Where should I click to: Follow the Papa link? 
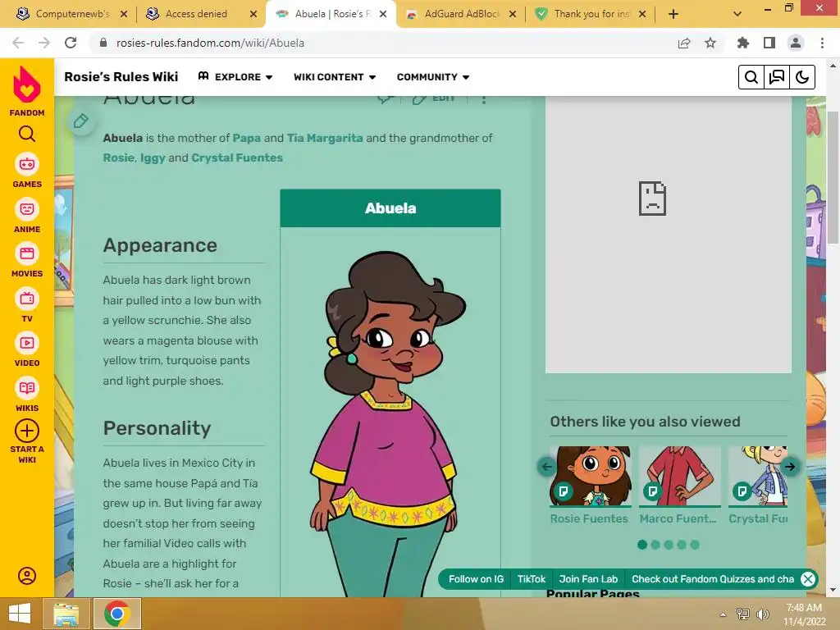(x=246, y=138)
